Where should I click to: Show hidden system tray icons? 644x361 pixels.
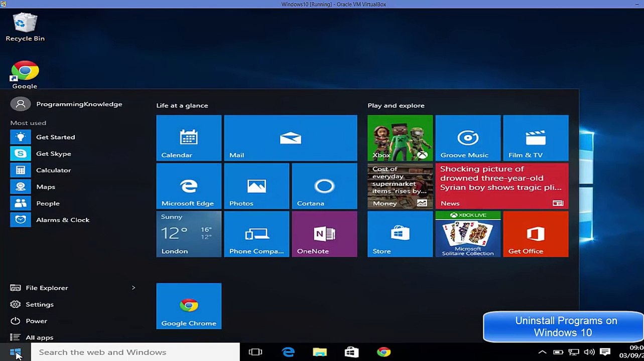tap(542, 352)
